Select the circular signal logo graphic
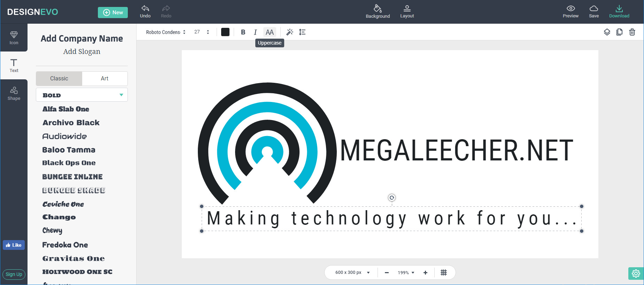The image size is (644, 285). [267, 143]
